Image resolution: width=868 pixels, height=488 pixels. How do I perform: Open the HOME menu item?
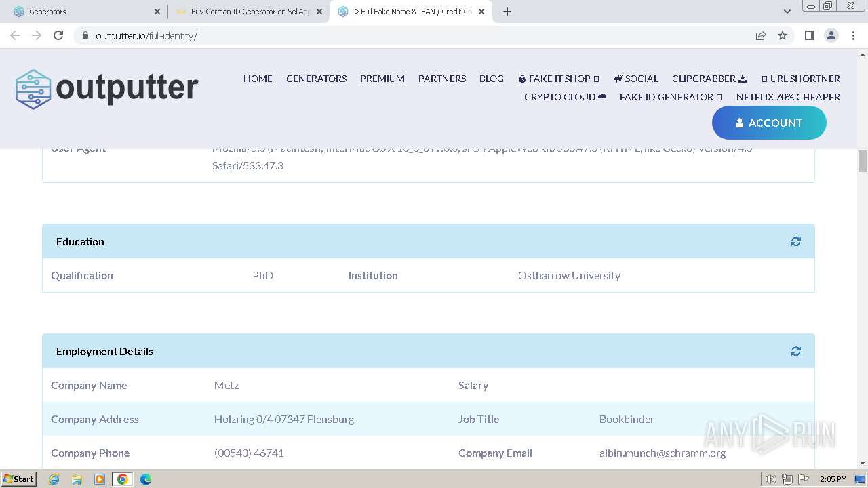coord(258,79)
